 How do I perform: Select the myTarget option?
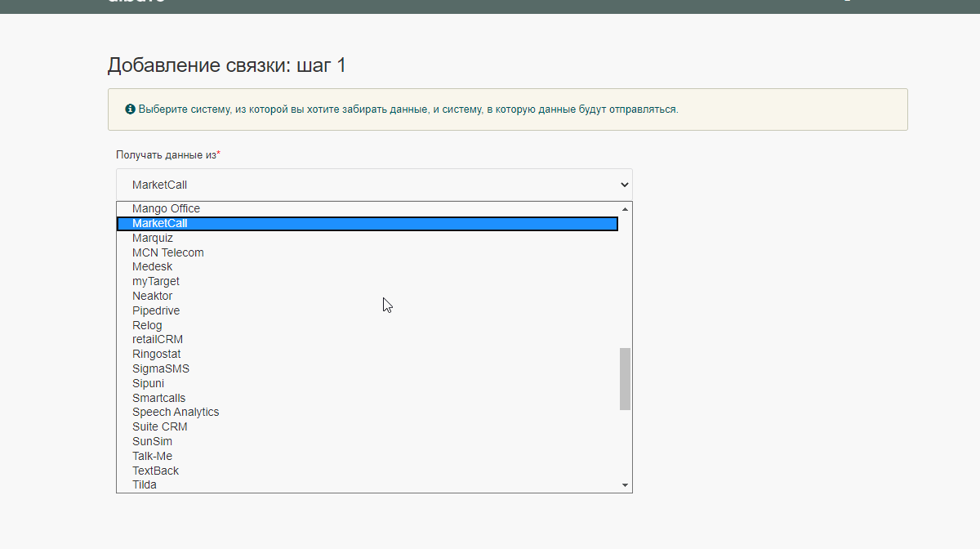click(x=156, y=281)
